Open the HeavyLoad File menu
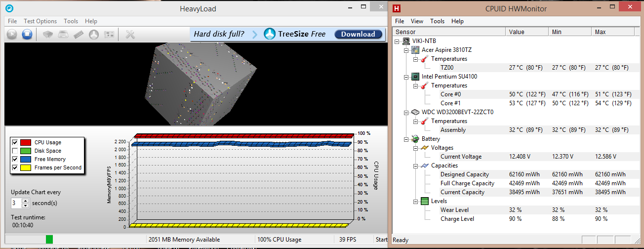Viewport: 644px width, 249px height. pyautogui.click(x=12, y=21)
